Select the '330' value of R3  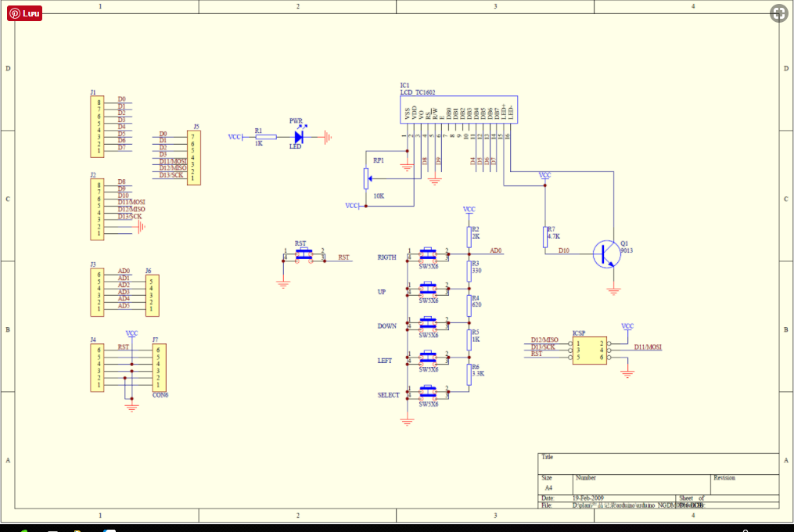(x=476, y=271)
